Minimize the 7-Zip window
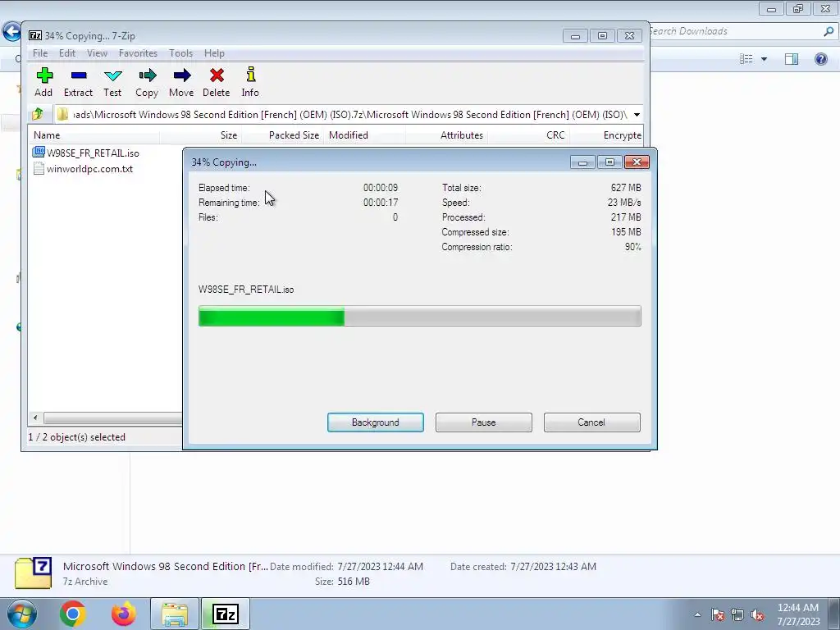Image resolution: width=840 pixels, height=630 pixels. [x=575, y=36]
